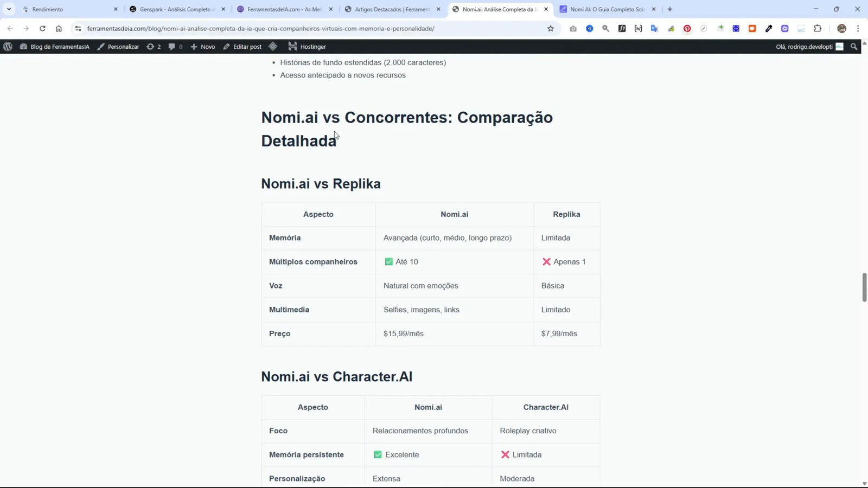Toggle the site permissions icon in address bar
Viewport: 868px width, 488px height.
click(78, 29)
